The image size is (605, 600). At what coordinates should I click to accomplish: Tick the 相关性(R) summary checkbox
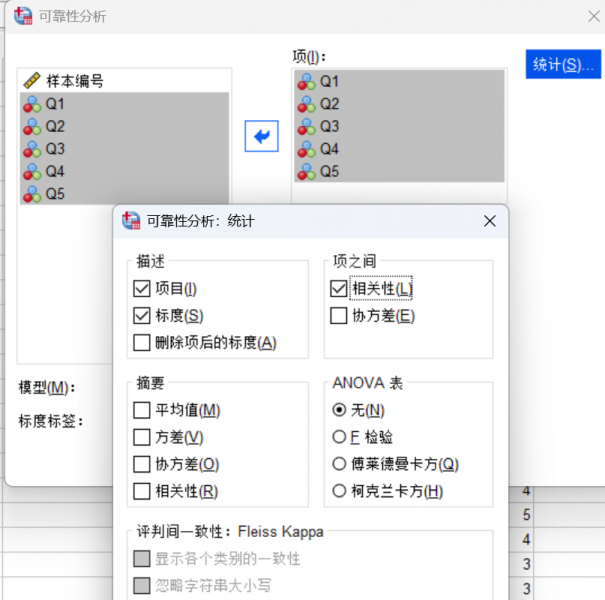142,491
